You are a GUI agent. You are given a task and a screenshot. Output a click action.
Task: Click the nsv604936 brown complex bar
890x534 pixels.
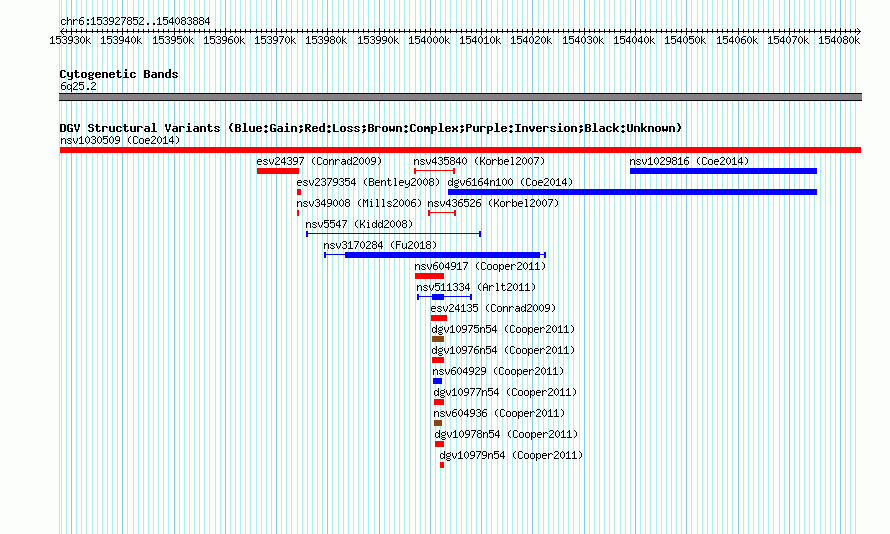click(438, 423)
